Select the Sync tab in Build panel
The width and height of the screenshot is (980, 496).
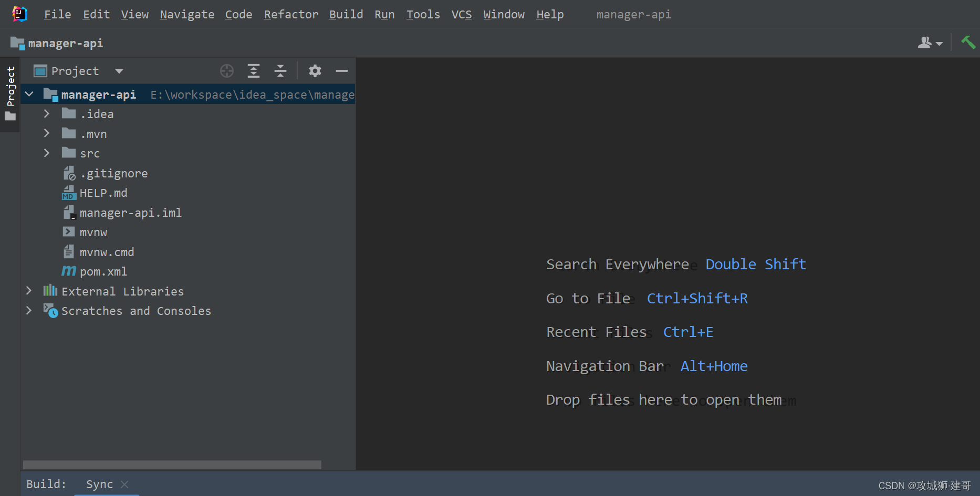tap(100, 484)
